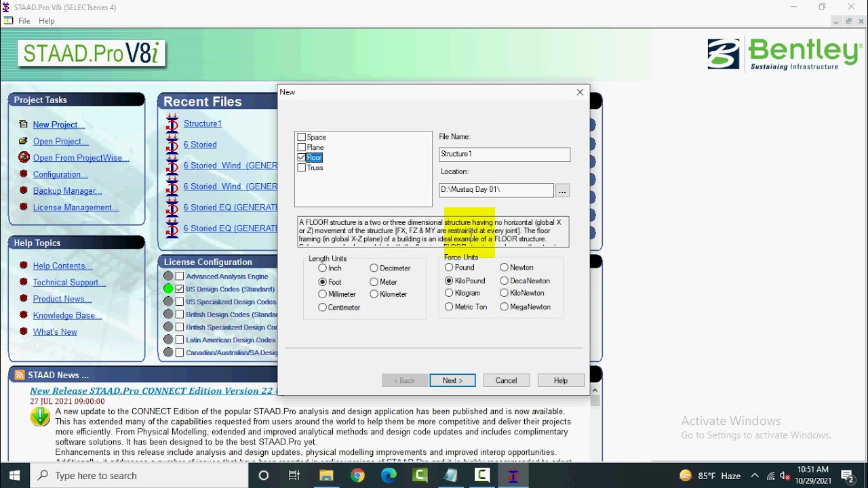This screenshot has width=868, height=488.
Task: Open the notification center icon
Action: point(847,476)
